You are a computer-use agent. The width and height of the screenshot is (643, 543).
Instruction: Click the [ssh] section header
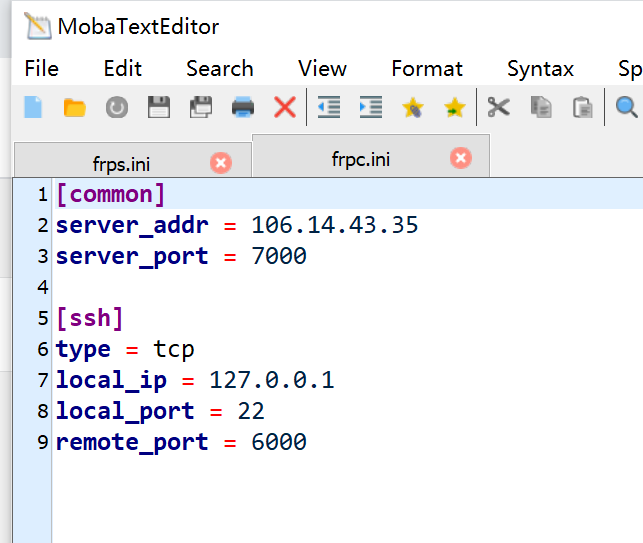tap(90, 318)
